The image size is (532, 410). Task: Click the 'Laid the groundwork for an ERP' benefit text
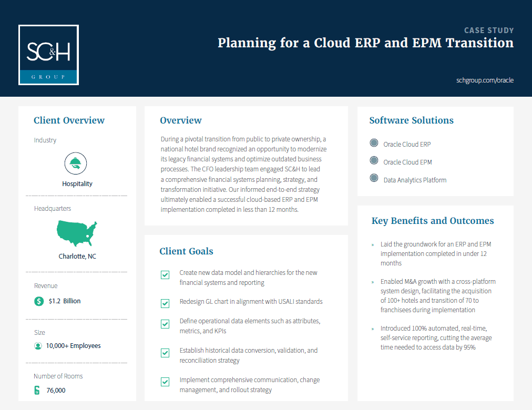(436, 254)
